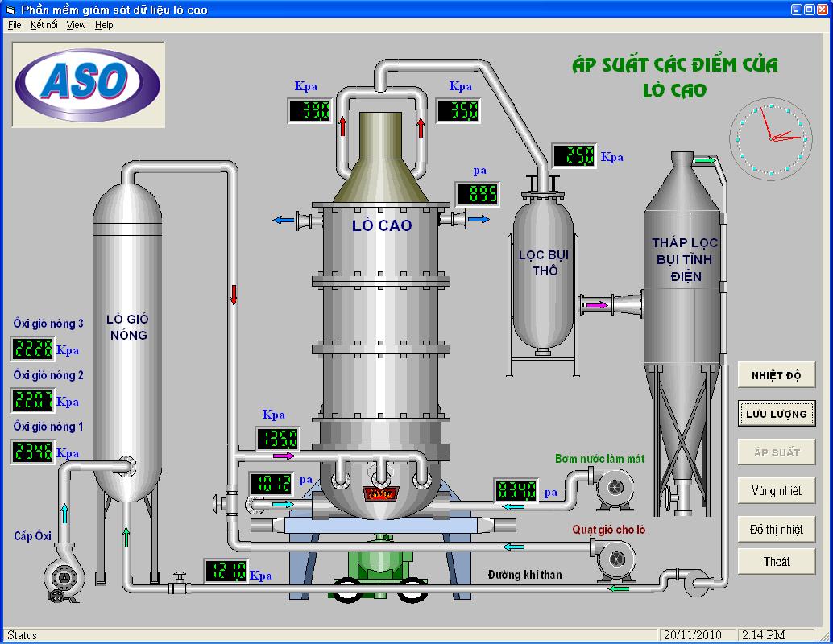Switch to the NHIỆT ĐỘ screen

pyautogui.click(x=776, y=375)
